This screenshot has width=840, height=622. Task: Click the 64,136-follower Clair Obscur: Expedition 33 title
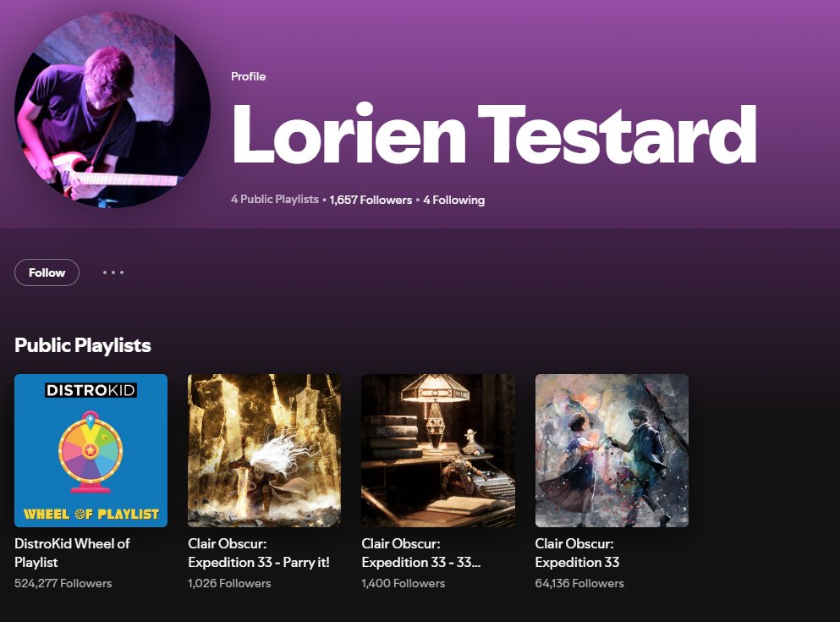tap(577, 553)
